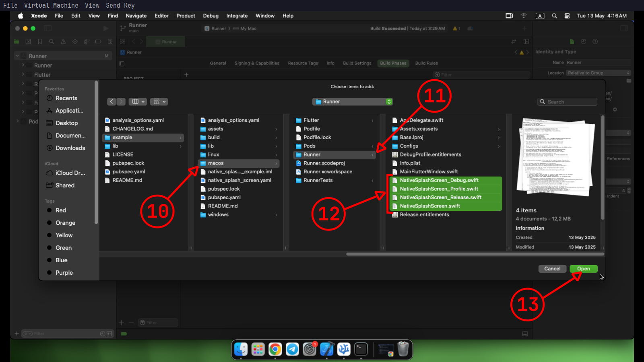Expand the Flutter folder chevron in dialog

[372, 120]
